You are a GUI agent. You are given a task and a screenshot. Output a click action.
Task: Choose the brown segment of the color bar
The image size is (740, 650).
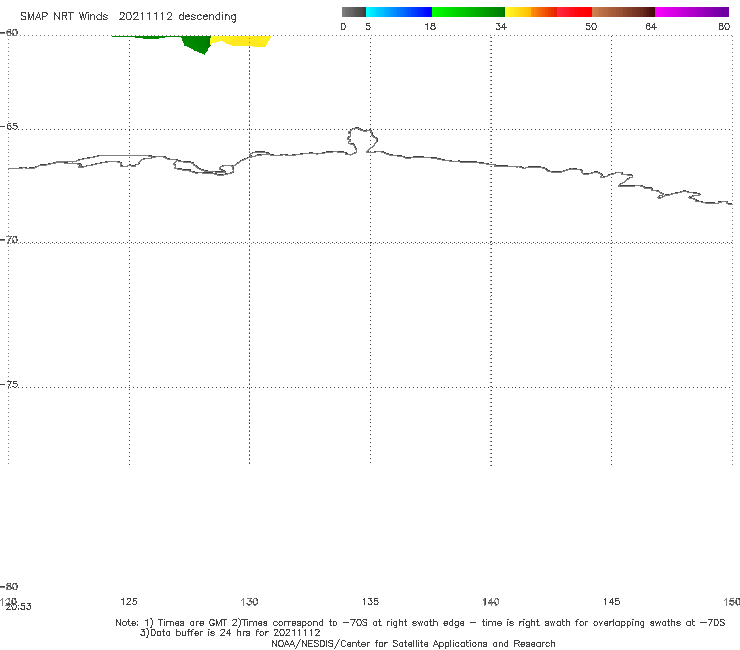coord(623,12)
